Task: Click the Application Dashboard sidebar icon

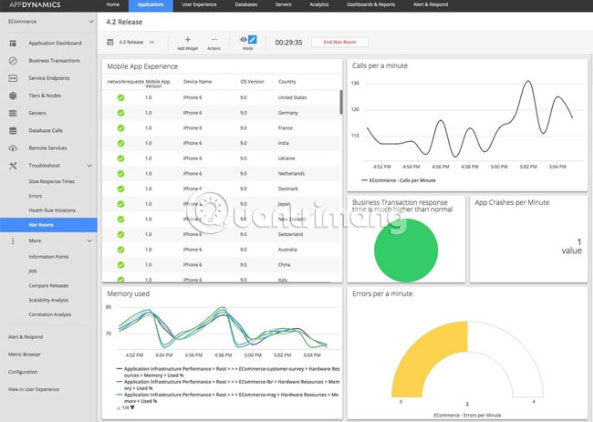Action: pyautogui.click(x=13, y=43)
